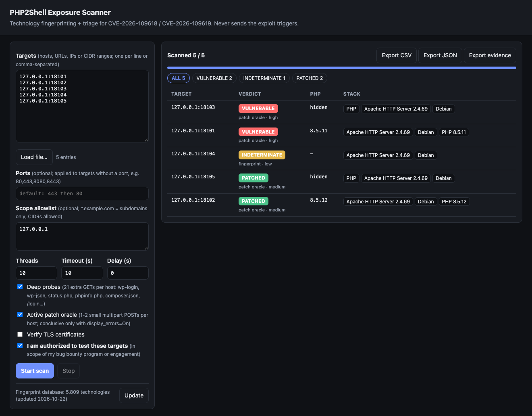Check Verify TLS certificates

[20, 334]
